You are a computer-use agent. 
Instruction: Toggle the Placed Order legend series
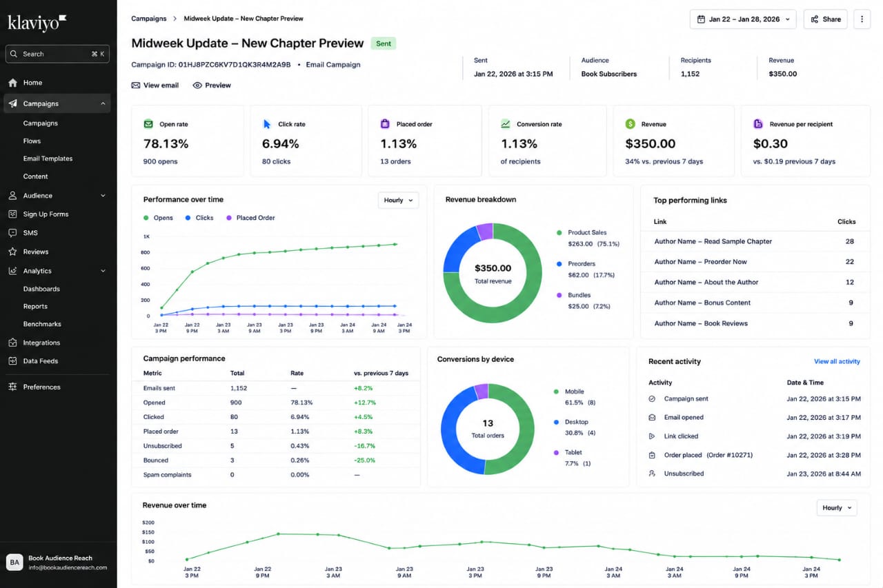250,218
